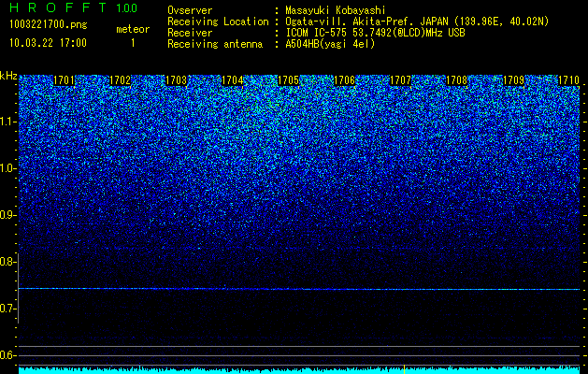Screen dimensions: 588x374
Task: Click the A504HB(yagi 4el) antenna text
Action: click(330, 44)
